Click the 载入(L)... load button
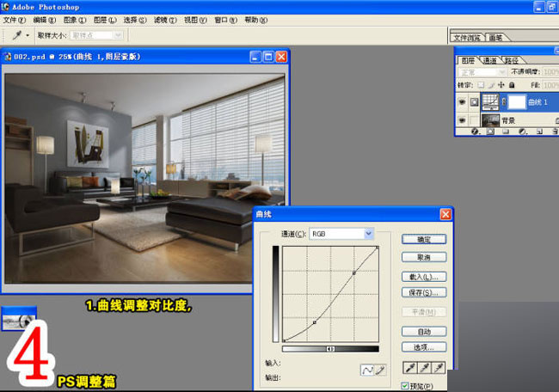 coord(424,277)
